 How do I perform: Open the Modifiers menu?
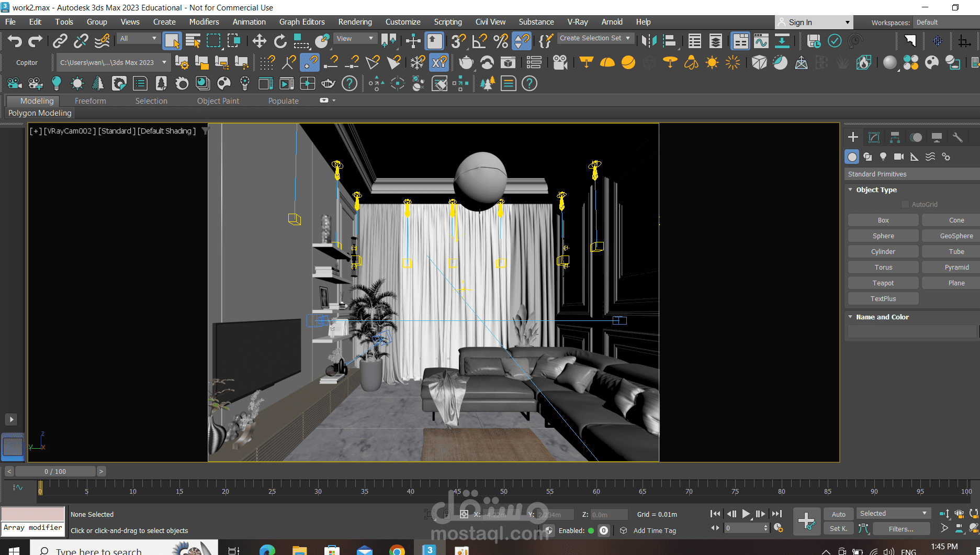click(x=204, y=22)
